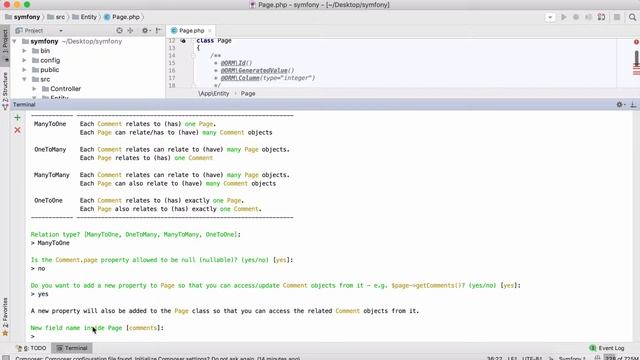The height and width of the screenshot is (360, 640).
Task: Click the collapse-all icon in Project panel
Action: point(130,31)
